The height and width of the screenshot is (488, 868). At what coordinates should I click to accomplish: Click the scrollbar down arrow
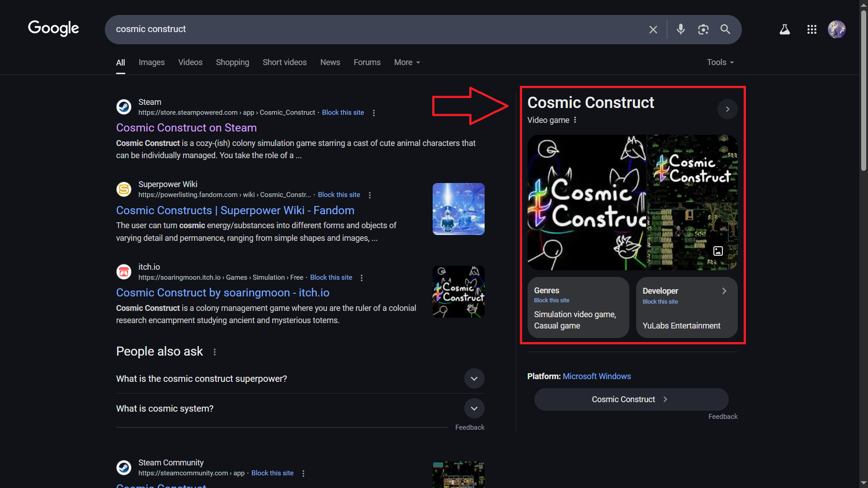click(863, 483)
